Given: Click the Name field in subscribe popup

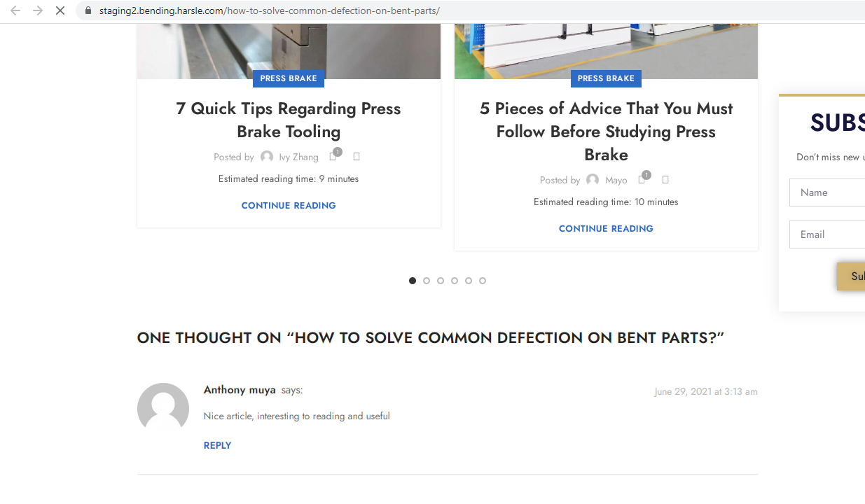Looking at the screenshot, I should (827, 192).
